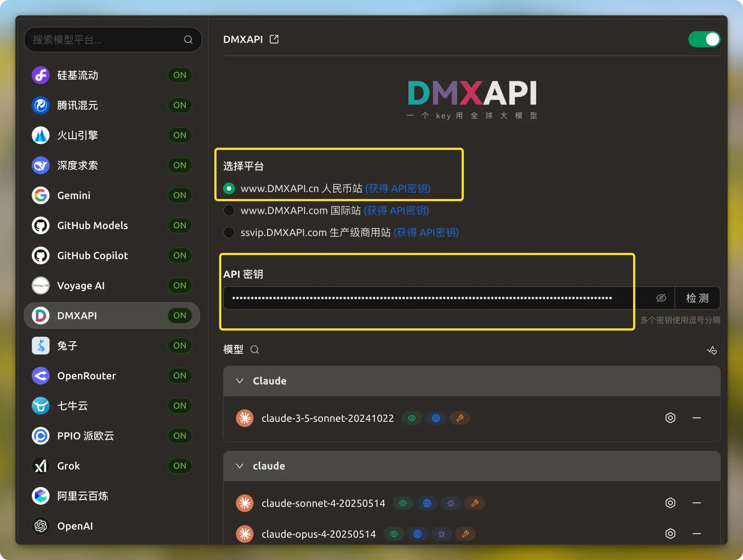743x560 pixels.
Task: Click into the API 密钥 input field
Action: [421, 298]
